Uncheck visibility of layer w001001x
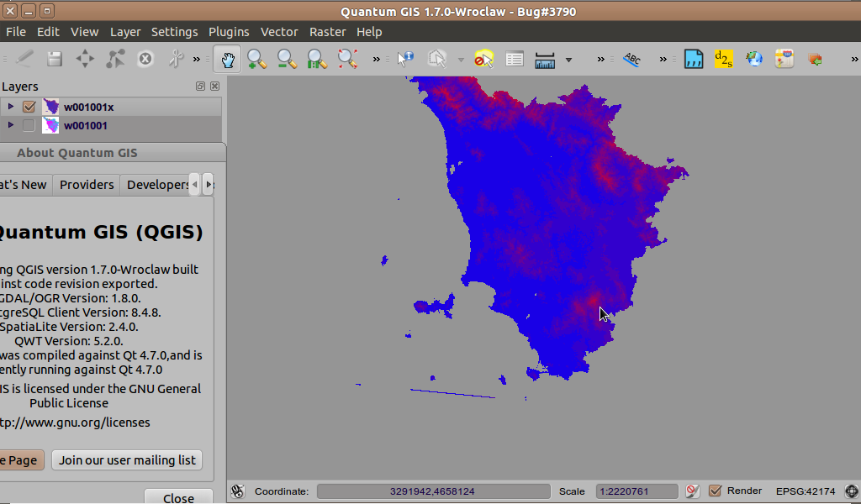861x504 pixels. tap(29, 107)
